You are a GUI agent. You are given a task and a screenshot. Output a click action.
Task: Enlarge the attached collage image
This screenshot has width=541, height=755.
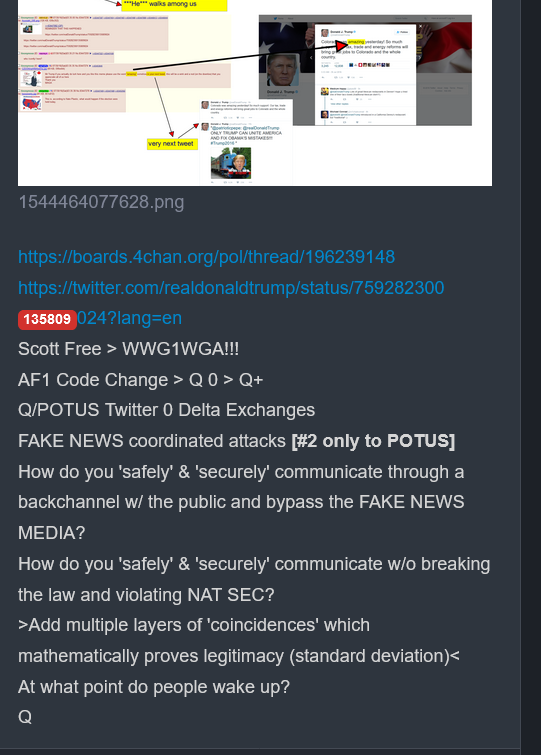pyautogui.click(x=255, y=92)
